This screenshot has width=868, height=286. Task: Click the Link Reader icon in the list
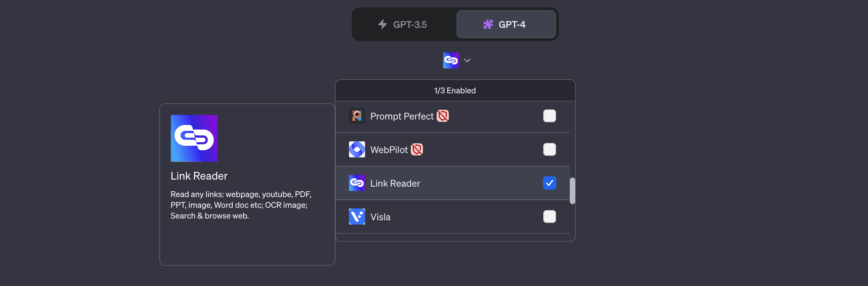(x=357, y=183)
